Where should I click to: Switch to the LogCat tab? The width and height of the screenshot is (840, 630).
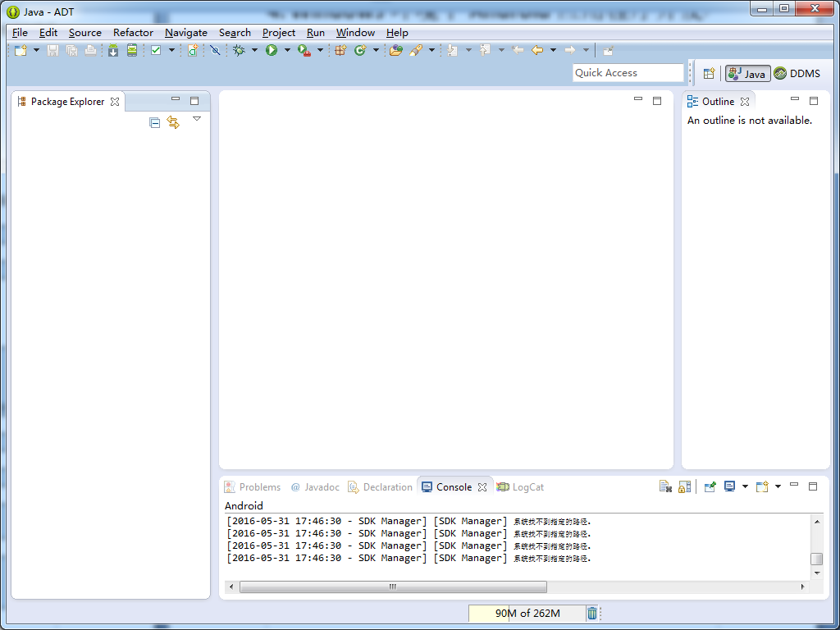[520, 487]
